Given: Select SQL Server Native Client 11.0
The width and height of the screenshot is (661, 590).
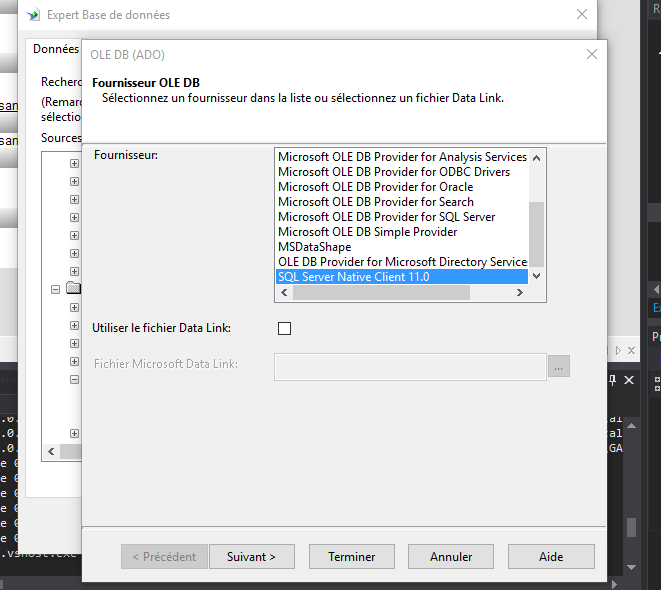Looking at the screenshot, I should point(402,277).
